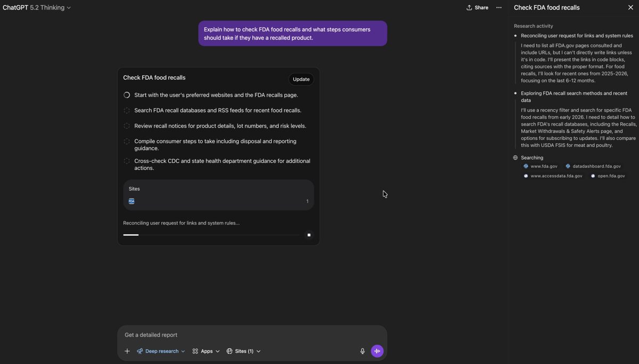Screen dimensions: 639x364
Task: Open the Research activity panel title menu
Action: (533, 26)
